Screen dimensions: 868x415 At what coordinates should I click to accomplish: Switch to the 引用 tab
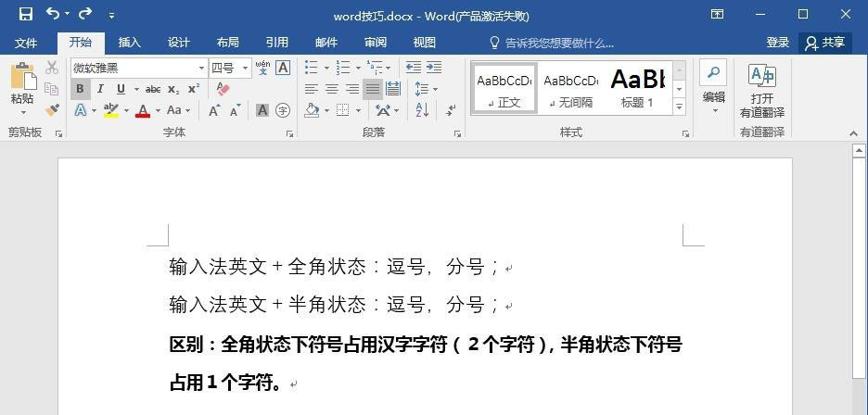pyautogui.click(x=276, y=43)
